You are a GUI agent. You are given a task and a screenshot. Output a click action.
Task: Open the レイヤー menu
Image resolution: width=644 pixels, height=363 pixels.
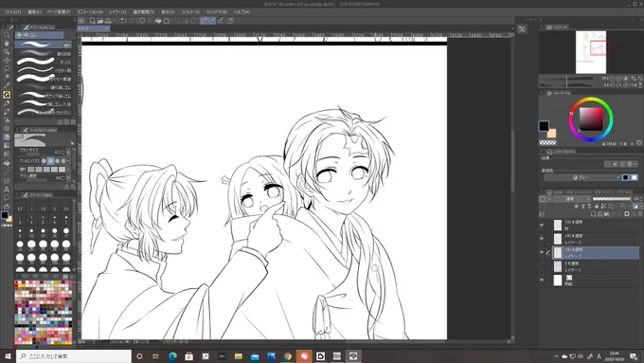(x=117, y=12)
